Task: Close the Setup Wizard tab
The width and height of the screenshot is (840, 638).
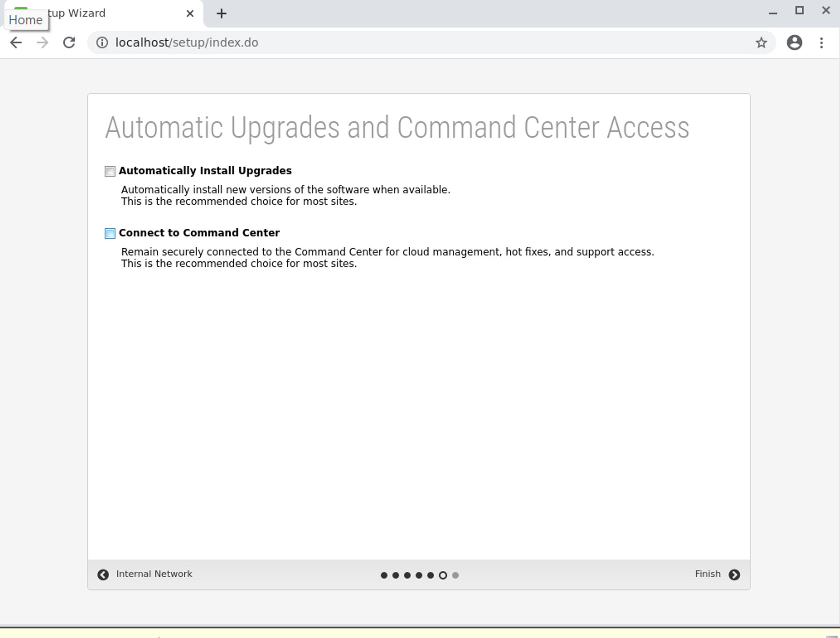Action: [190, 13]
